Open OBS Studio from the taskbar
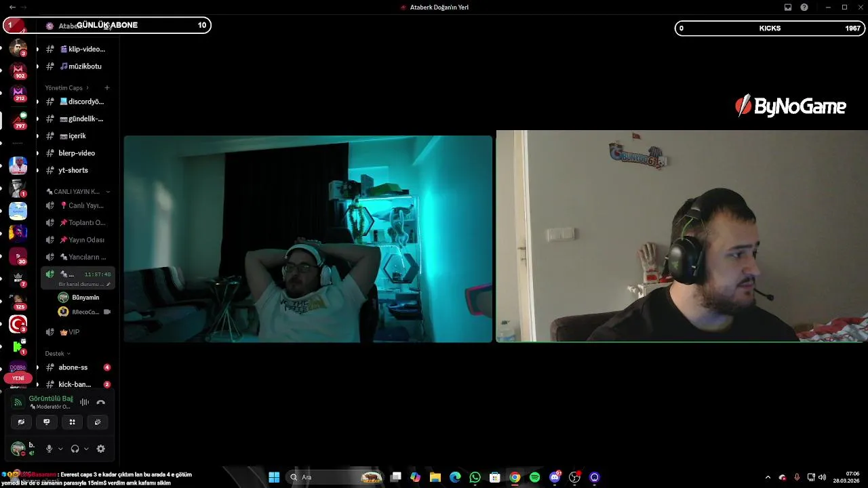Screen dimensions: 868x488 click(574, 477)
